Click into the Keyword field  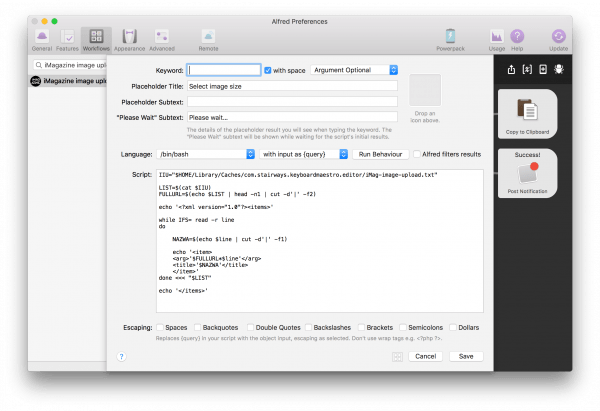point(224,70)
